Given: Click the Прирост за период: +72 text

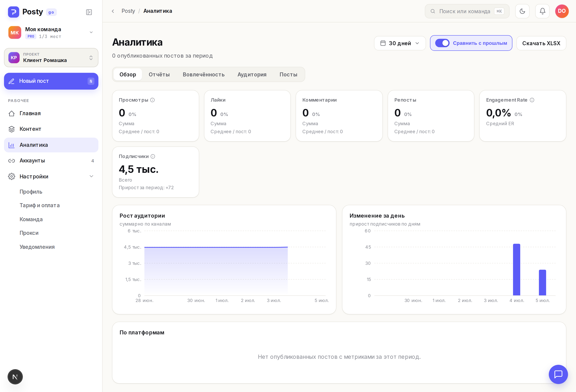Looking at the screenshot, I should click(146, 188).
